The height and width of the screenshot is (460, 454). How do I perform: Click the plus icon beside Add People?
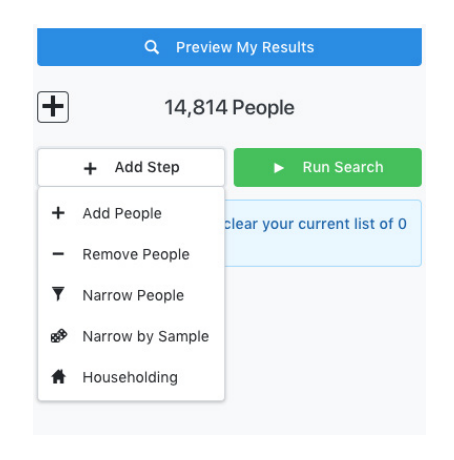[58, 213]
